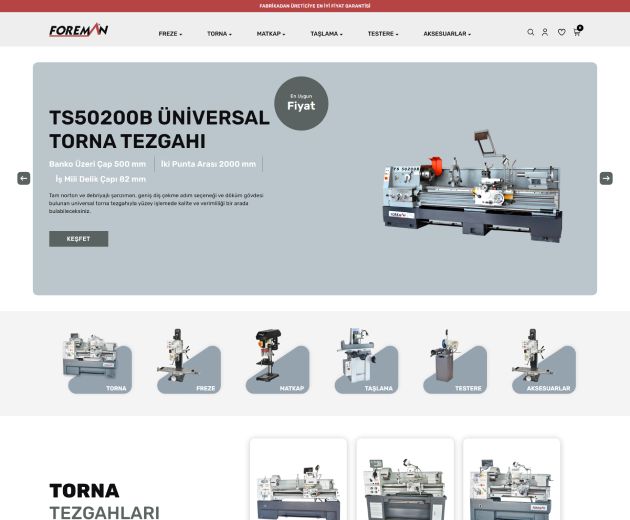Click the Foreman logo

[x=79, y=30]
